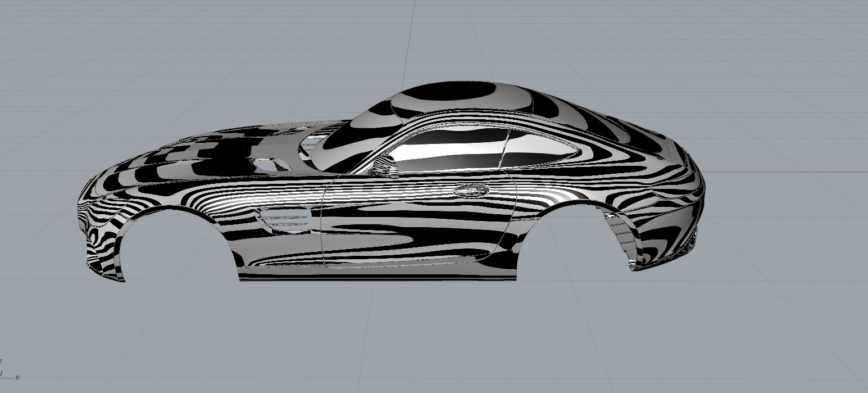Image resolution: width=868 pixels, height=393 pixels.
Task: Select the rocker panel below the door
Action: click(x=378, y=274)
